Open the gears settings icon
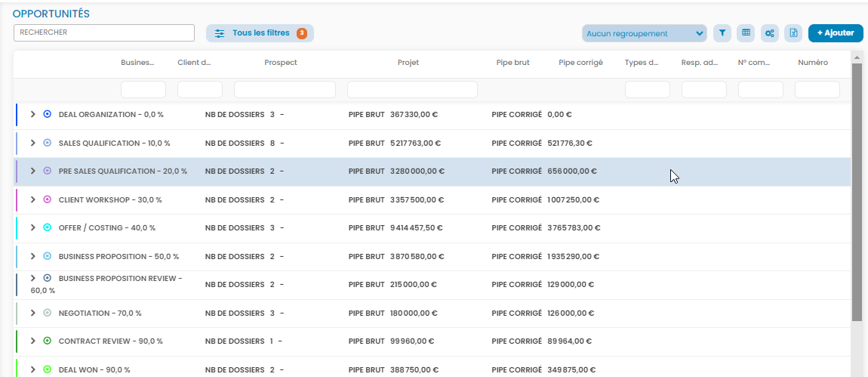868x377 pixels. pyautogui.click(x=769, y=33)
